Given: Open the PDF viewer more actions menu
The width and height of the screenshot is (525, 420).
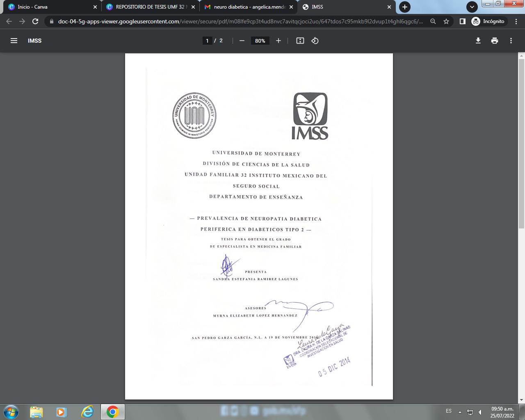Looking at the screenshot, I should [511, 41].
